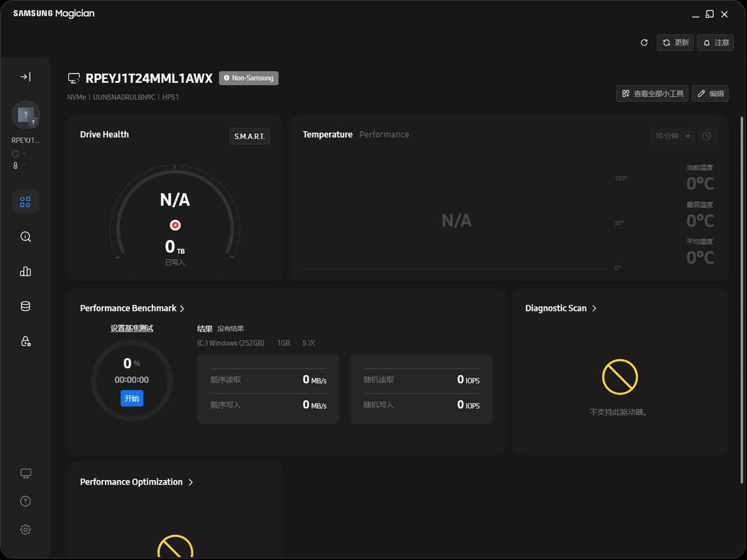The width and height of the screenshot is (747, 560).
Task: Open the data security lock icon
Action: pos(26,341)
